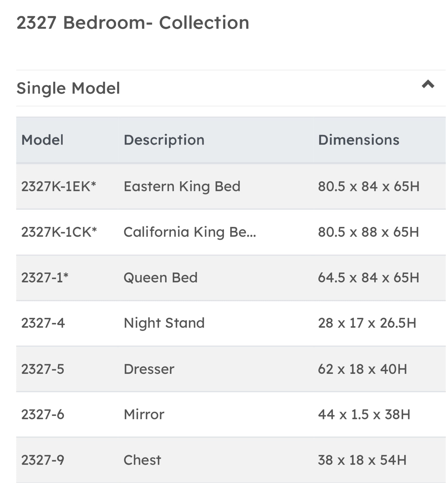The image size is (448, 483).
Task: Select the 2327-5 model cell
Action: point(43,369)
